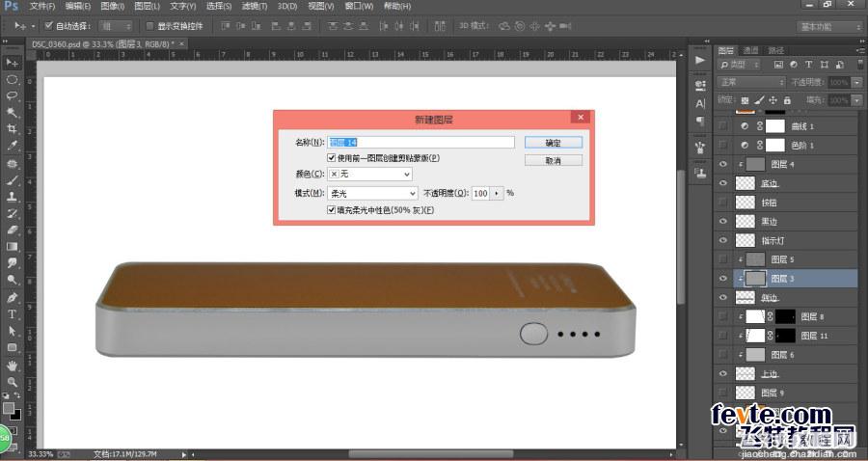Hide the 图层 3 layer
Screen dimensions: 868x461
point(723,279)
